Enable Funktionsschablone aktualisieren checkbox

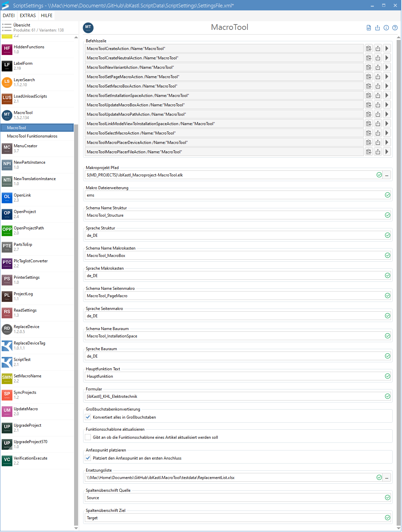(x=88, y=437)
